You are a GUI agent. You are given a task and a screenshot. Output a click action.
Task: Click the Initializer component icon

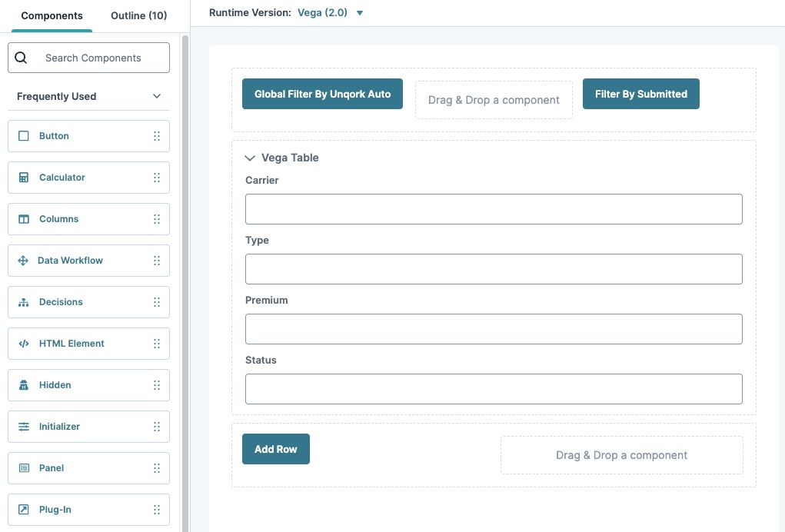pyautogui.click(x=24, y=427)
